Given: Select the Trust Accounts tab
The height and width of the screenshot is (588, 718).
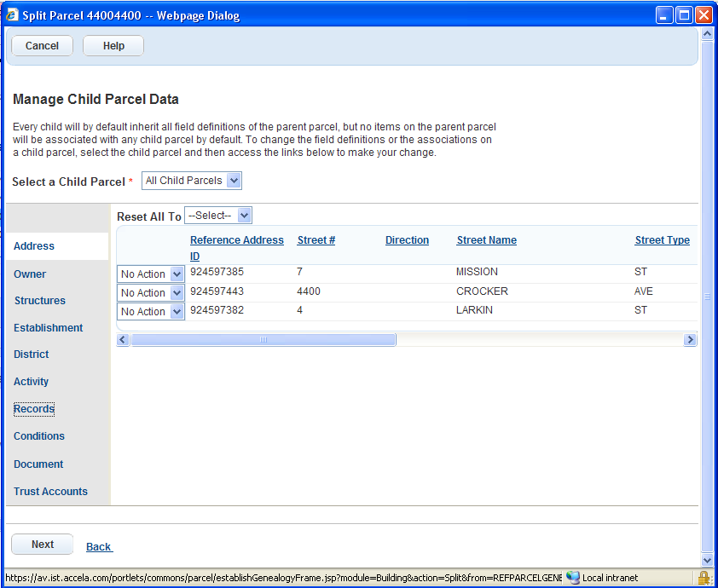Looking at the screenshot, I should pos(50,492).
